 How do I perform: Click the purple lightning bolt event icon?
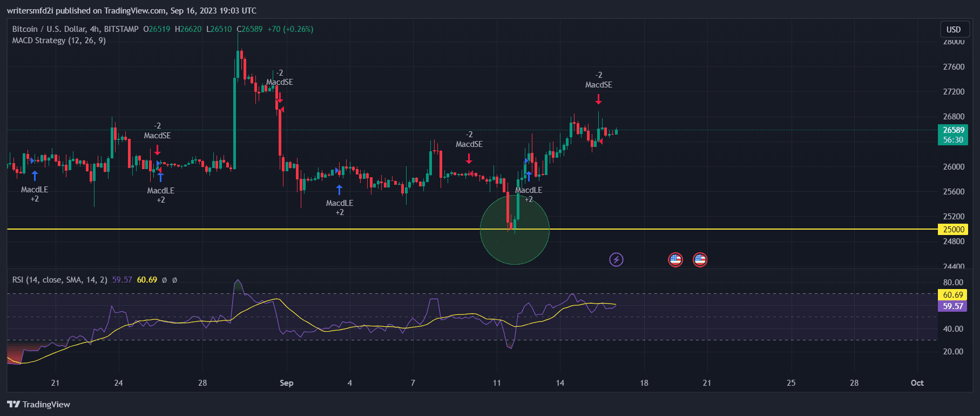click(x=616, y=260)
